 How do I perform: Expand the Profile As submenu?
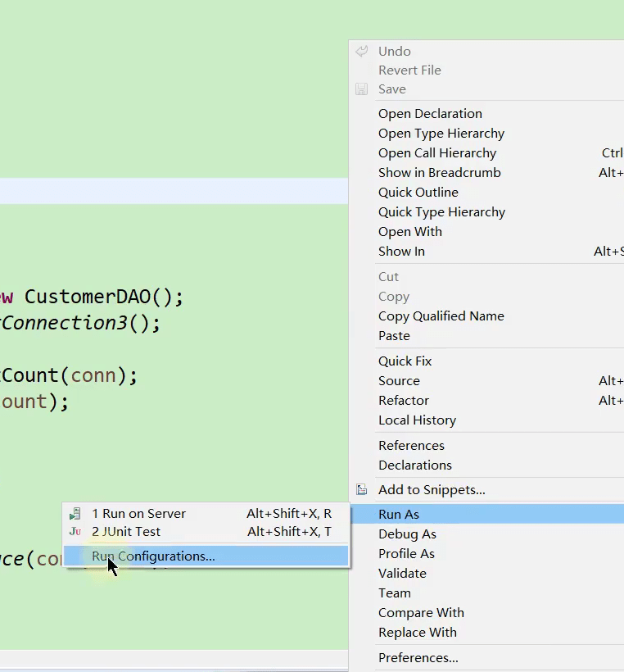(x=406, y=554)
